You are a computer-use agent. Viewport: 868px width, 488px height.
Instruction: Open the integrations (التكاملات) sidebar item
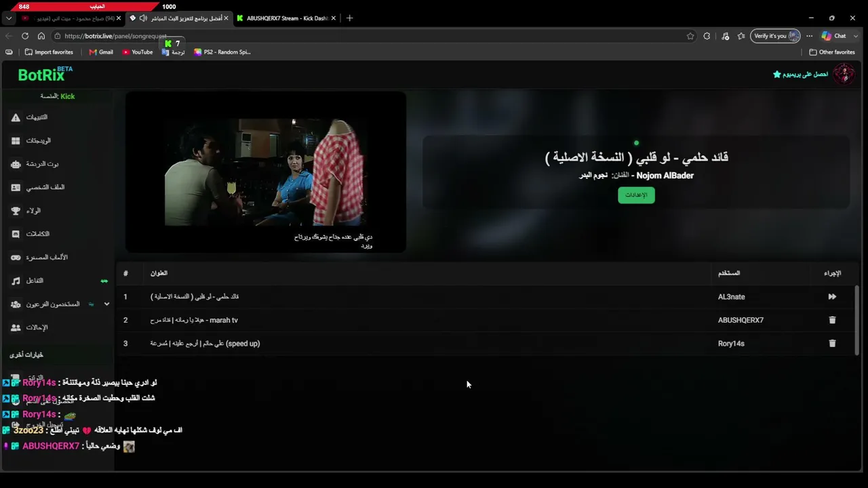pyautogui.click(x=31, y=234)
